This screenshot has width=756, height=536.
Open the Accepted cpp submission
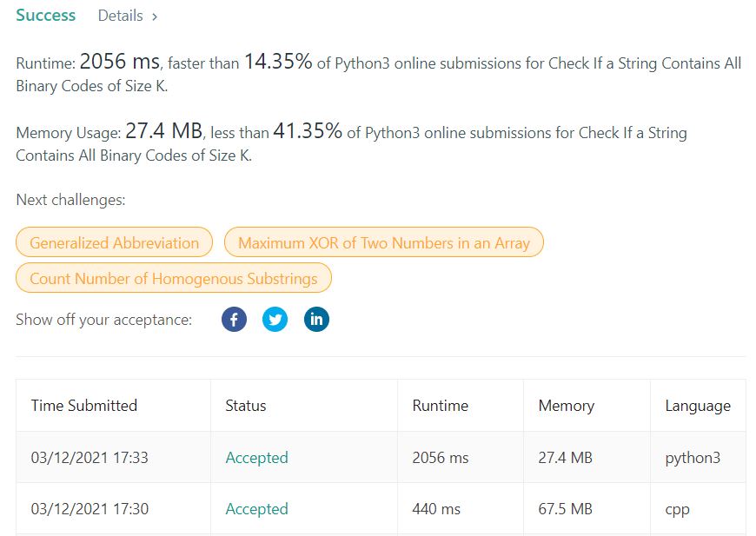256,509
